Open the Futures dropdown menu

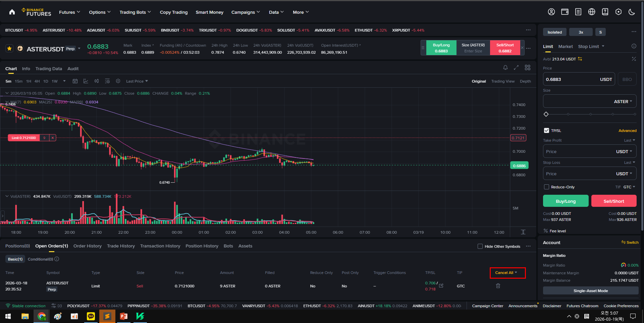[69, 12]
